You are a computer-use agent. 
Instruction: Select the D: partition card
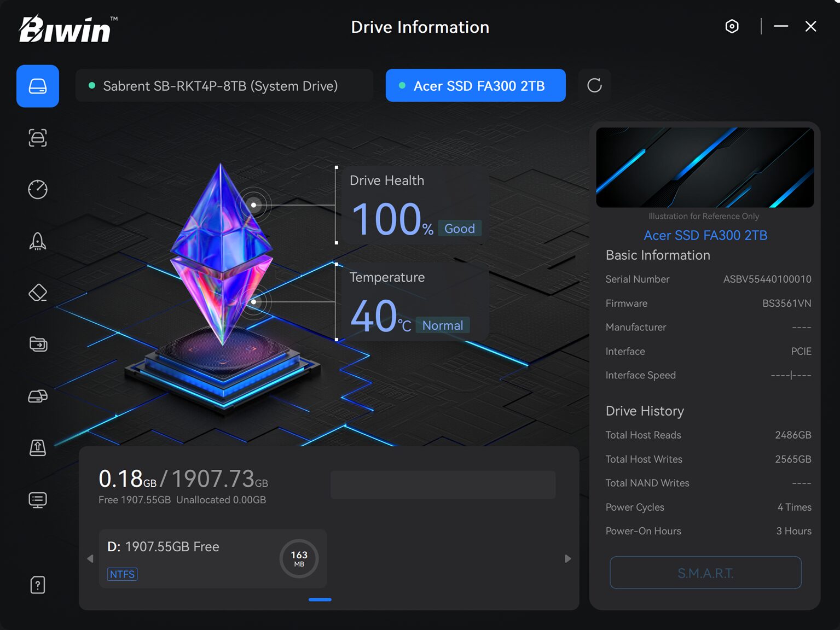pos(212,558)
